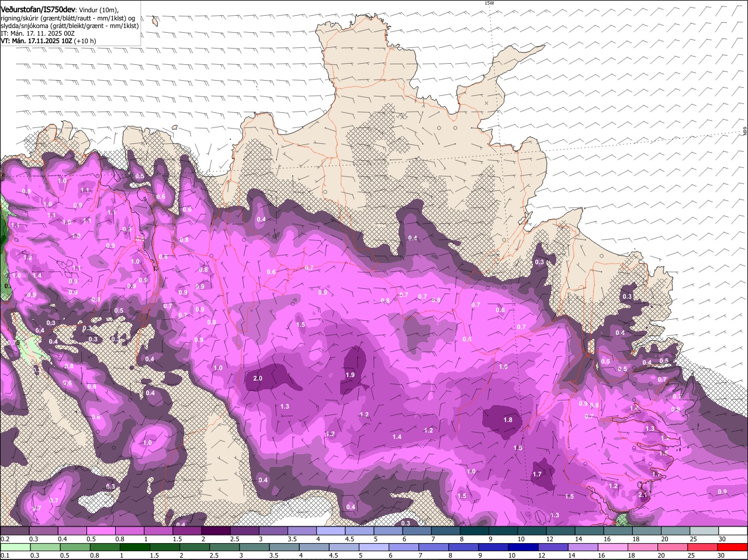This screenshot has width=748, height=560.
Task: Click the deep blue lower swatch between 10 and 12
Action: pyautogui.click(x=524, y=547)
